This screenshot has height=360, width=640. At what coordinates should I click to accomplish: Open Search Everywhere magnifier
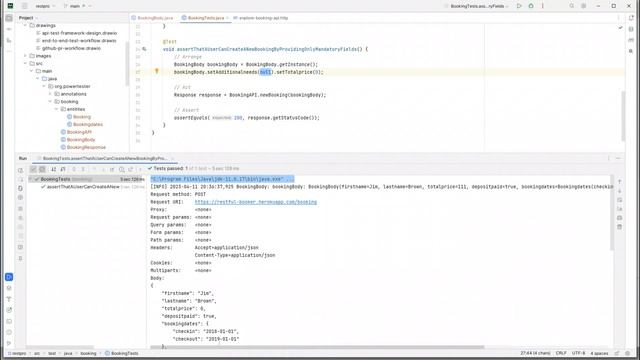(x=571, y=6)
